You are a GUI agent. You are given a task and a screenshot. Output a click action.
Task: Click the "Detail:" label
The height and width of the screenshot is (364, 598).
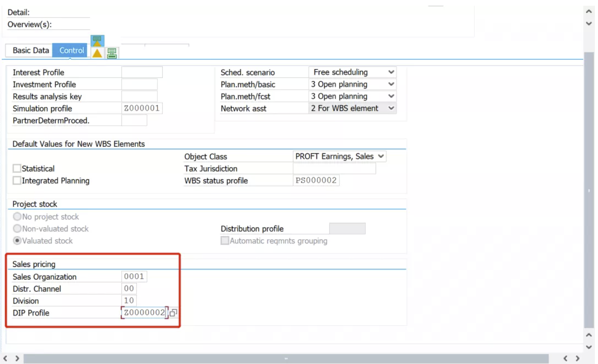tap(18, 12)
